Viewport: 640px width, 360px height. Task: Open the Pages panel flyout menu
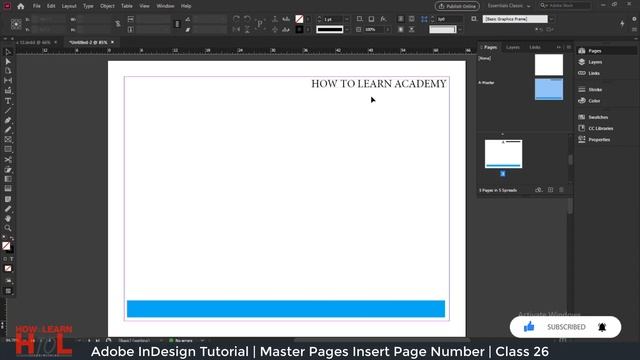coord(569,47)
